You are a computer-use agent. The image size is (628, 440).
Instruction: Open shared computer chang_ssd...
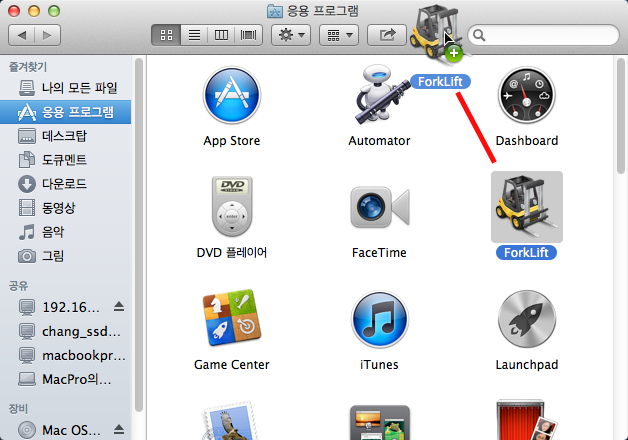(65, 331)
